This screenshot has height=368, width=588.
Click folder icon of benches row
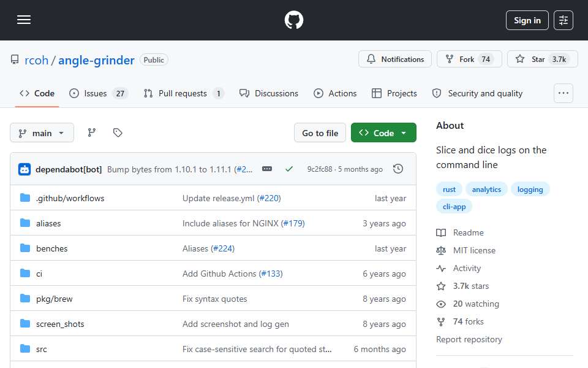click(x=24, y=248)
